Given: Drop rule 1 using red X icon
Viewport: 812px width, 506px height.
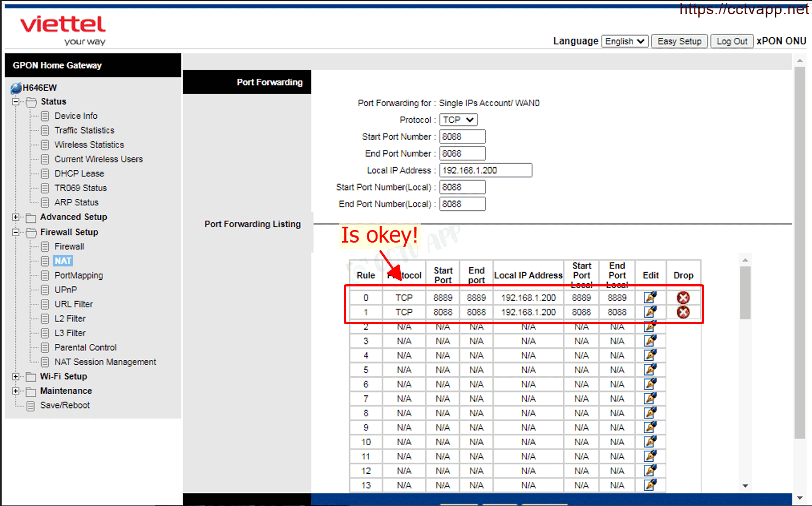Looking at the screenshot, I should pyautogui.click(x=683, y=312).
